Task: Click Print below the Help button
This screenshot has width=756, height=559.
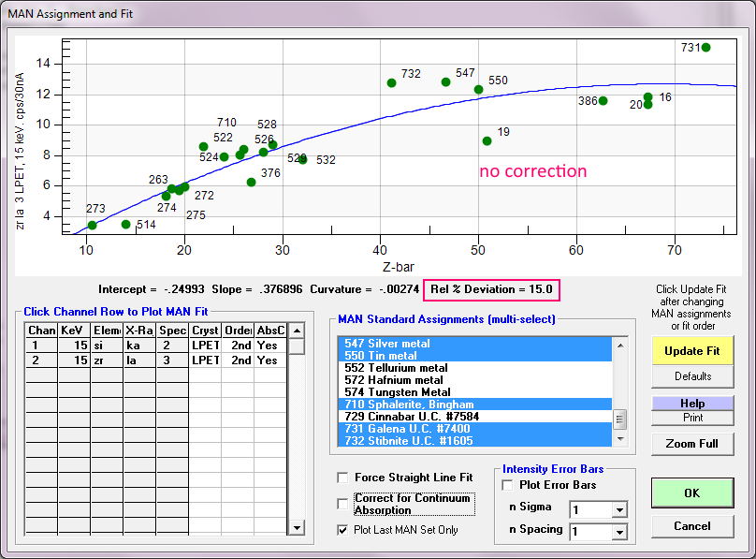Action: click(x=692, y=418)
